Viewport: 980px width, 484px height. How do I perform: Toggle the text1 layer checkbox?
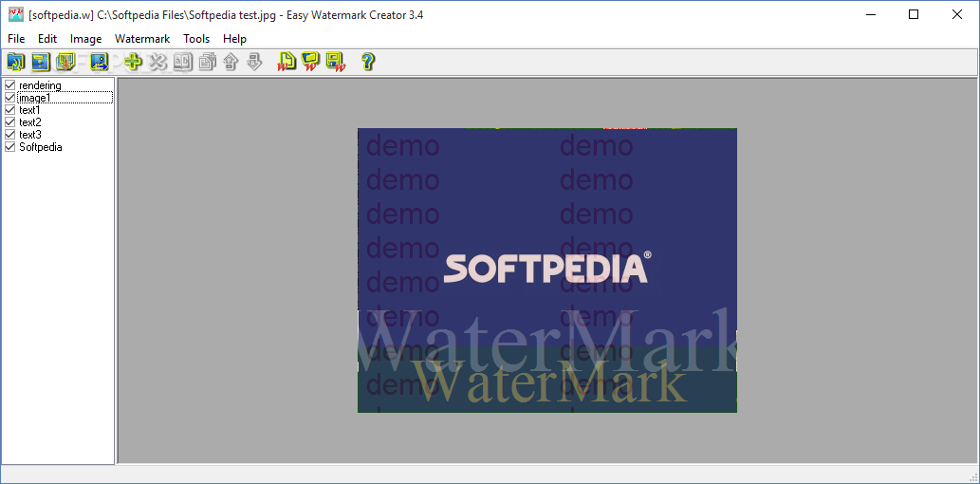point(10,110)
